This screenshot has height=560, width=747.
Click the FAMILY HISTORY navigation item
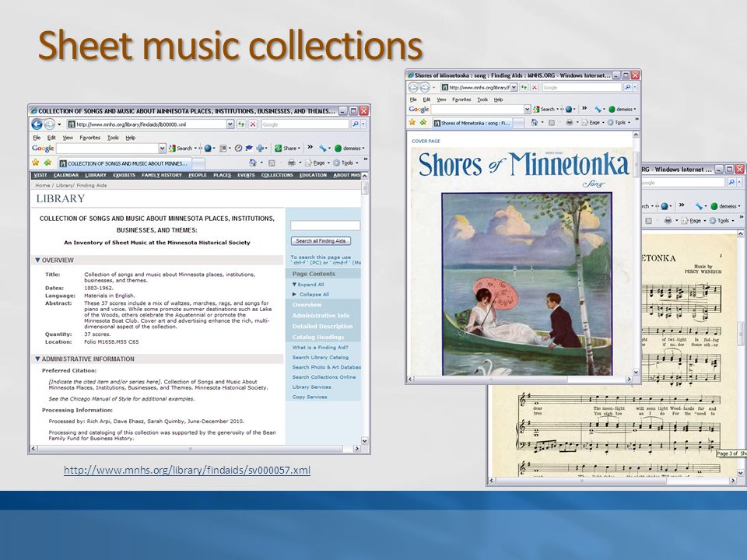[162, 175]
